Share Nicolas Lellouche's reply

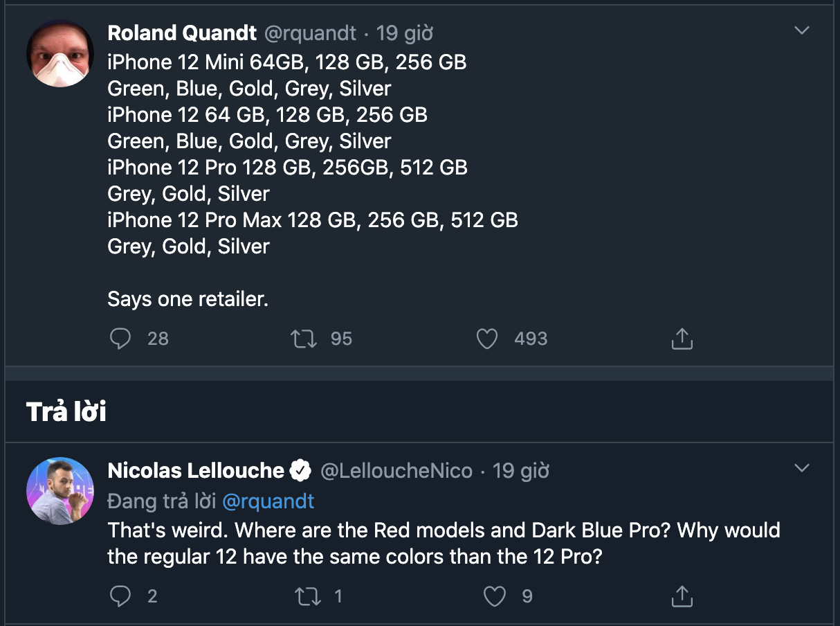(x=682, y=596)
